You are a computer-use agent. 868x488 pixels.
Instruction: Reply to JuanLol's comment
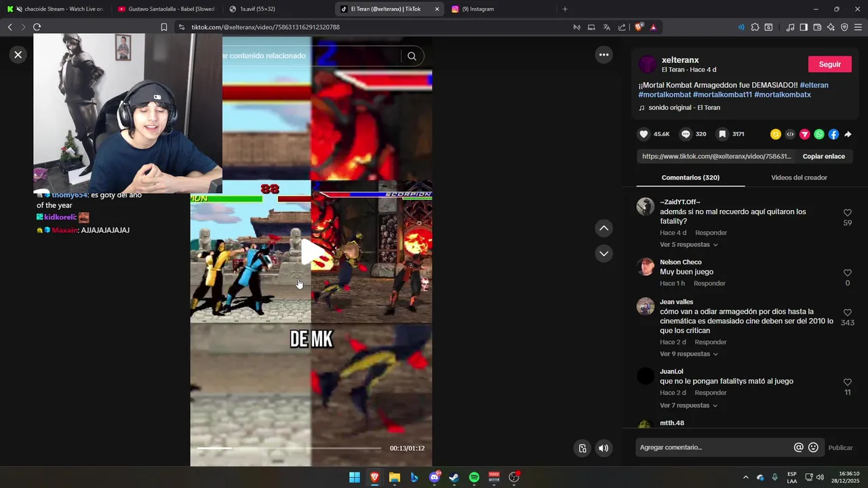pos(710,393)
